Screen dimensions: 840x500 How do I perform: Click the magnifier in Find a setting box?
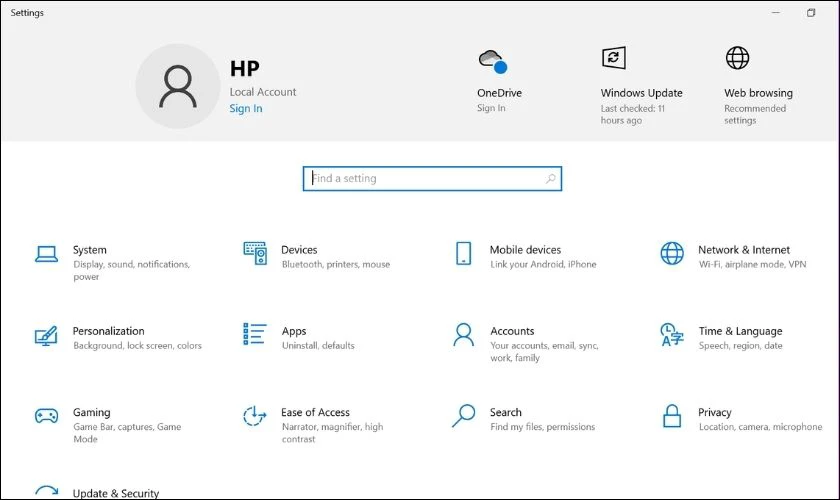coord(551,178)
